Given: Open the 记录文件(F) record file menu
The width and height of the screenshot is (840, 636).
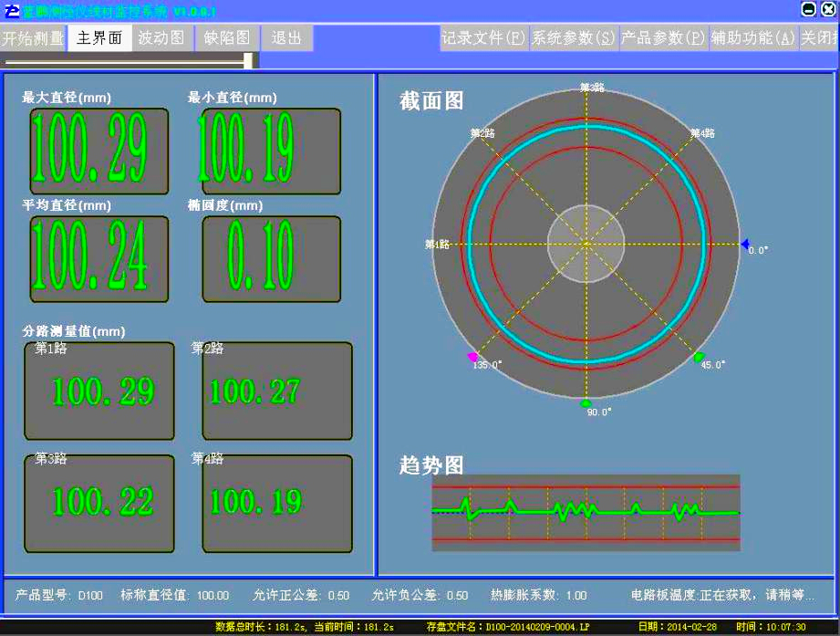Looking at the screenshot, I should tap(482, 37).
